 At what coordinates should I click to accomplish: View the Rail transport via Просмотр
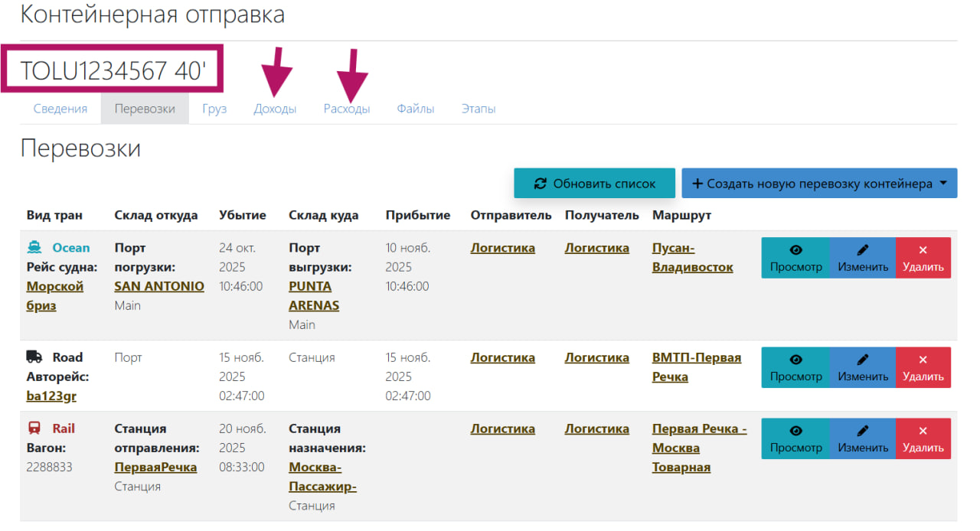point(795,438)
